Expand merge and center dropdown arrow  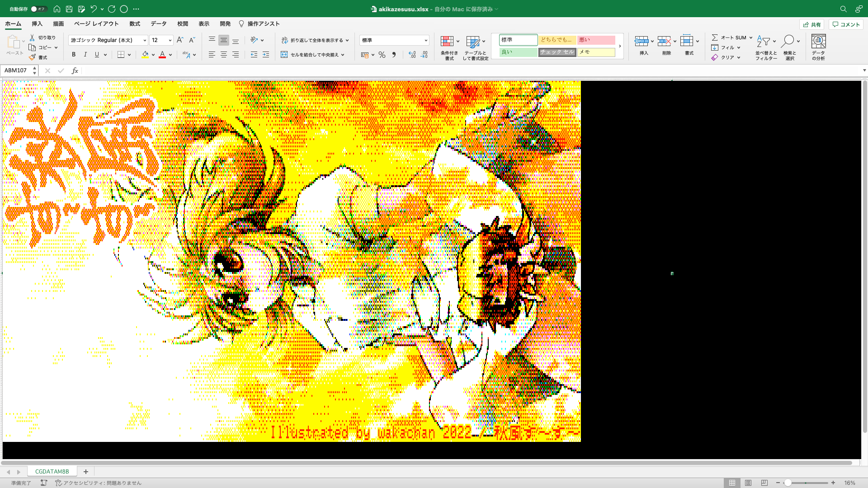point(343,55)
